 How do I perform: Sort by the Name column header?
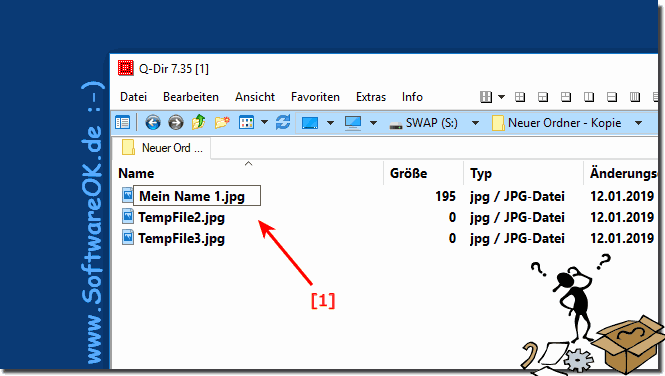pos(136,173)
